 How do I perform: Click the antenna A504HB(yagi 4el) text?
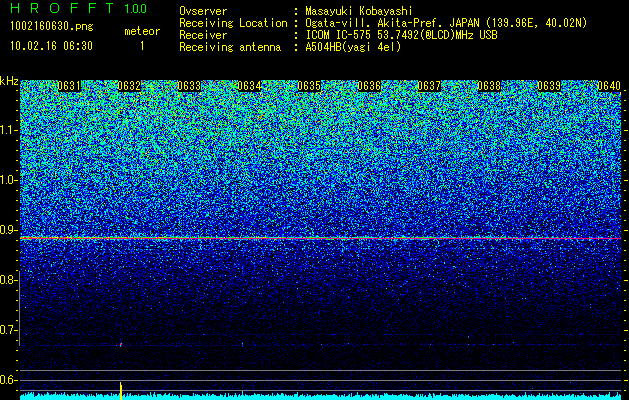pos(353,47)
